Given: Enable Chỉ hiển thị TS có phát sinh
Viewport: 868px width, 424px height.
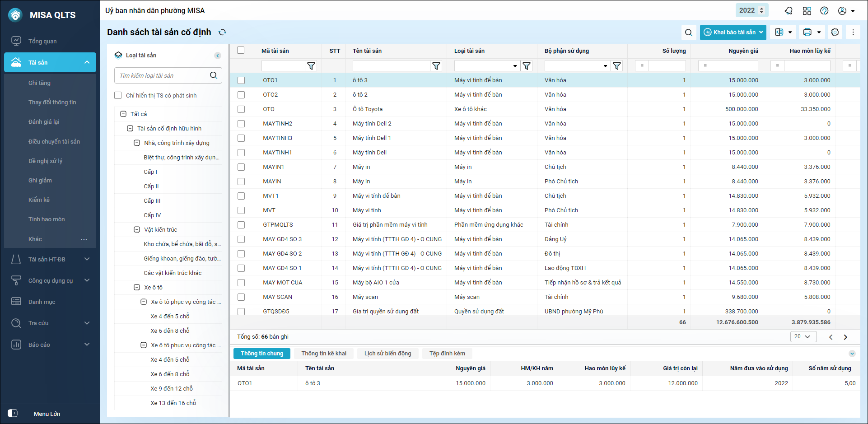Looking at the screenshot, I should [x=118, y=95].
